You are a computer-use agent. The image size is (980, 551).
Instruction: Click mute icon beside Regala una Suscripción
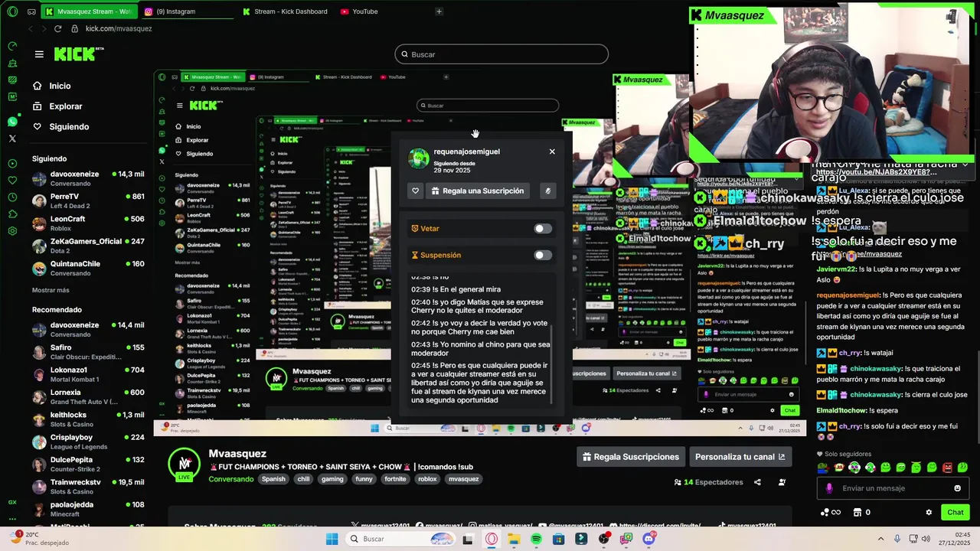click(547, 191)
